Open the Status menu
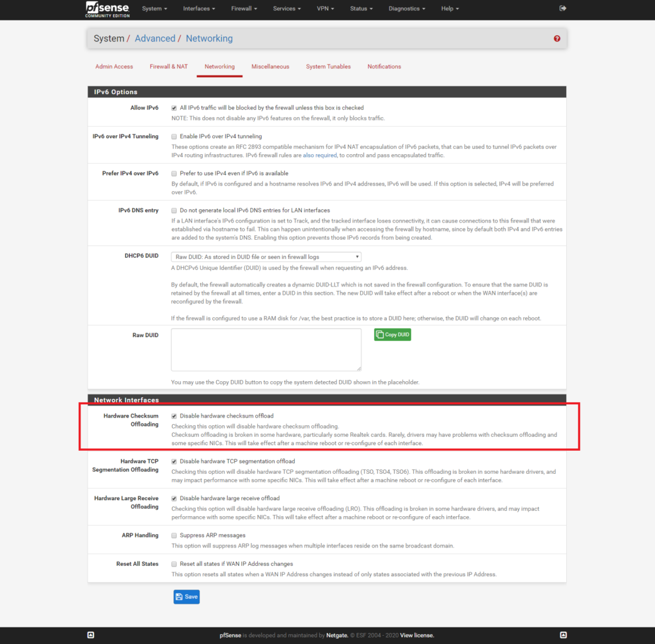This screenshot has height=644, width=655. 361,8
